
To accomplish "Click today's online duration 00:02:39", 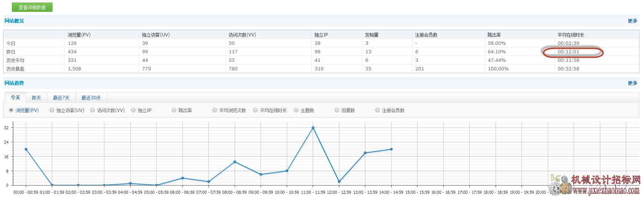I will pos(568,43).
